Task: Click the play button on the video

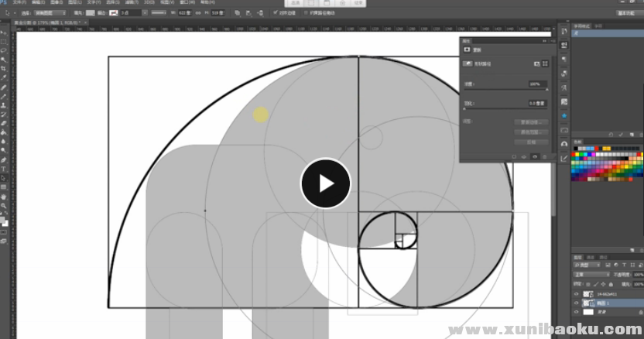Action: pyautogui.click(x=325, y=183)
